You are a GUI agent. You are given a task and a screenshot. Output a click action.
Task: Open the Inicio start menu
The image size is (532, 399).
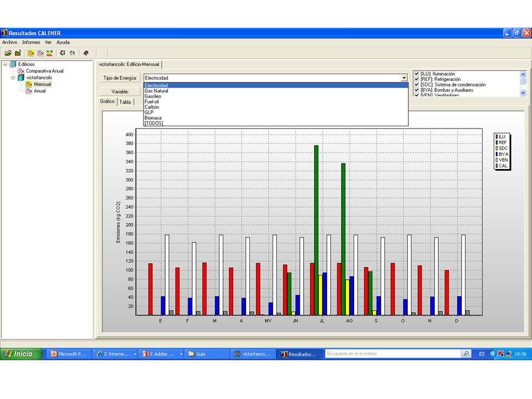click(x=21, y=354)
